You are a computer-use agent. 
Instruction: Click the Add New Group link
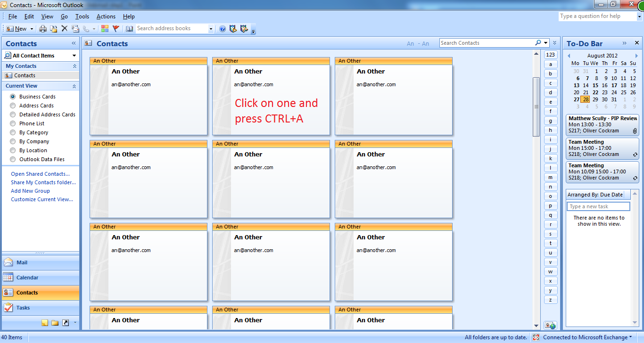30,191
